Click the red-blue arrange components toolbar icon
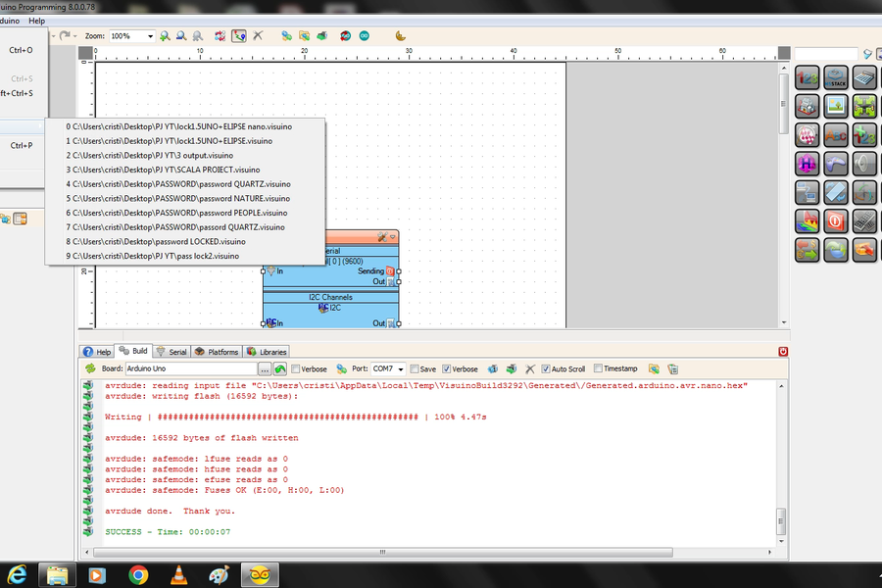The height and width of the screenshot is (588, 882). (x=220, y=36)
